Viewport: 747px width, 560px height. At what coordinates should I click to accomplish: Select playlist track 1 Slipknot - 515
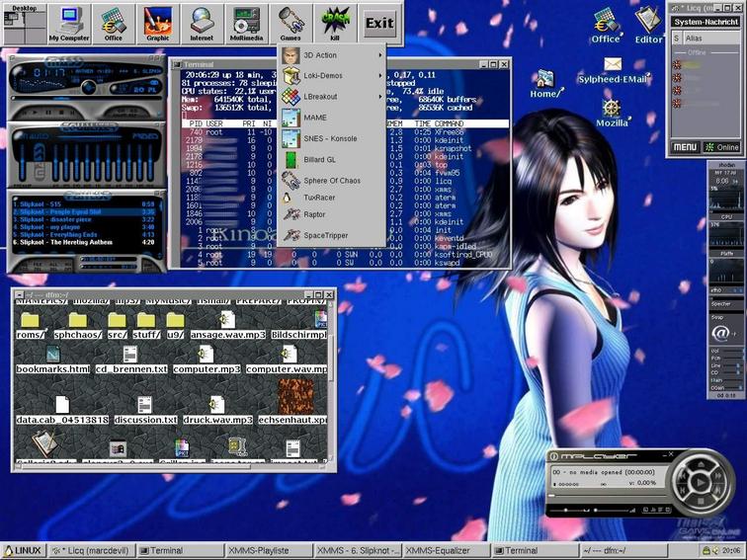(84, 204)
